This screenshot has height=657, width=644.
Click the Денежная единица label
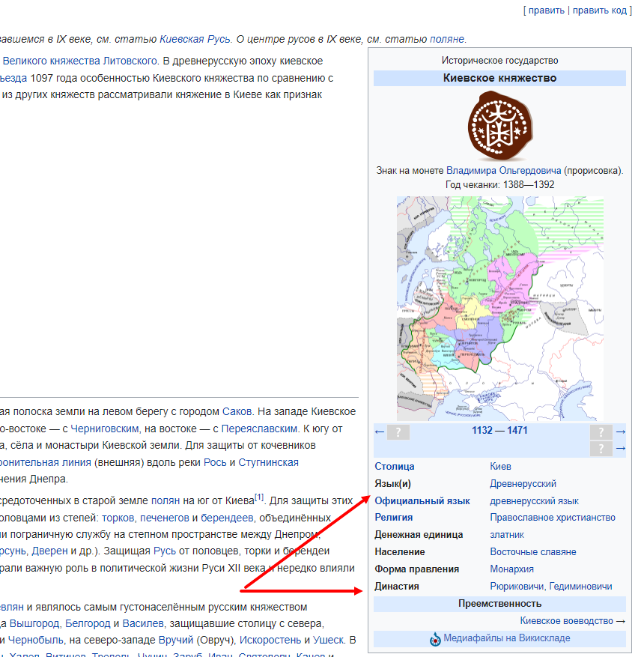pos(419,535)
